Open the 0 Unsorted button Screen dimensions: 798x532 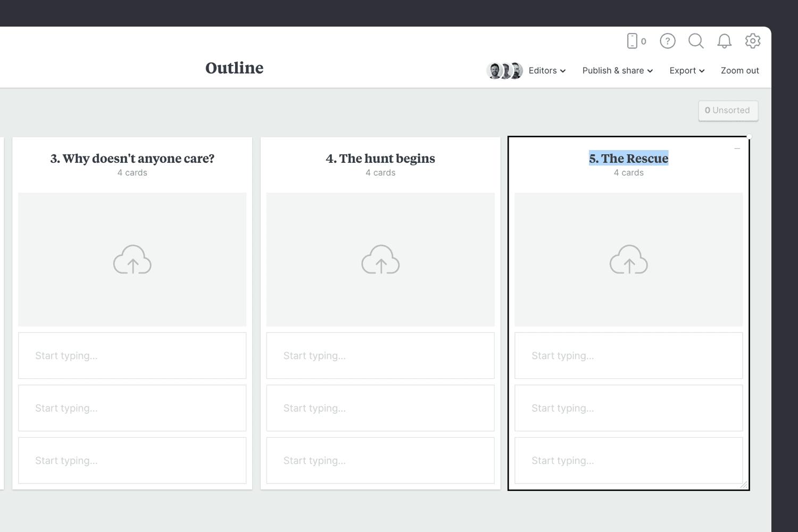728,111
